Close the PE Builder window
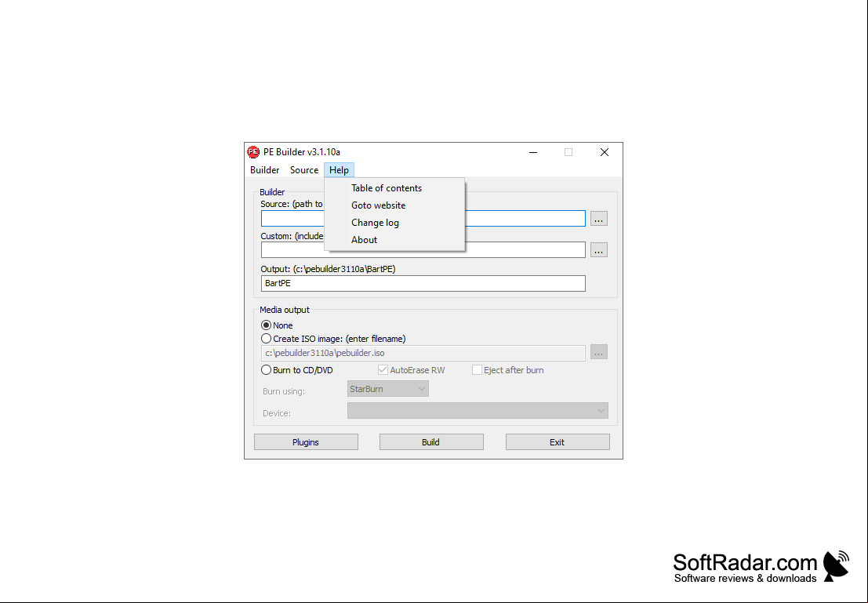Image resolution: width=868 pixels, height=603 pixels. [x=605, y=152]
